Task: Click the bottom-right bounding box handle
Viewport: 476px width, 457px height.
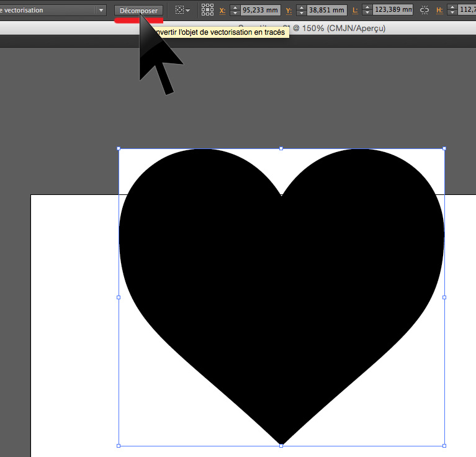Action: point(444,445)
